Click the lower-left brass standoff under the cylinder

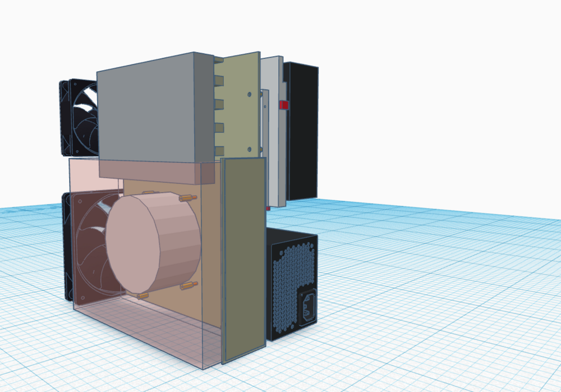[x=142, y=295]
